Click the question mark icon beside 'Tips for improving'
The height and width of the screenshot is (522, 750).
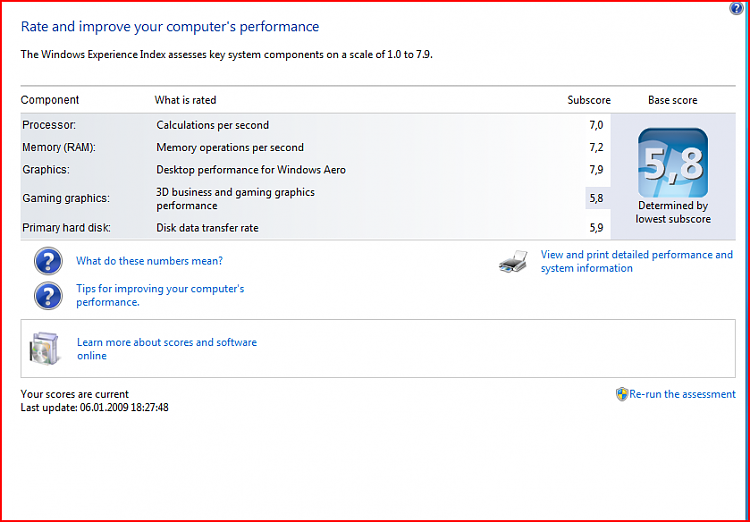[x=48, y=296]
